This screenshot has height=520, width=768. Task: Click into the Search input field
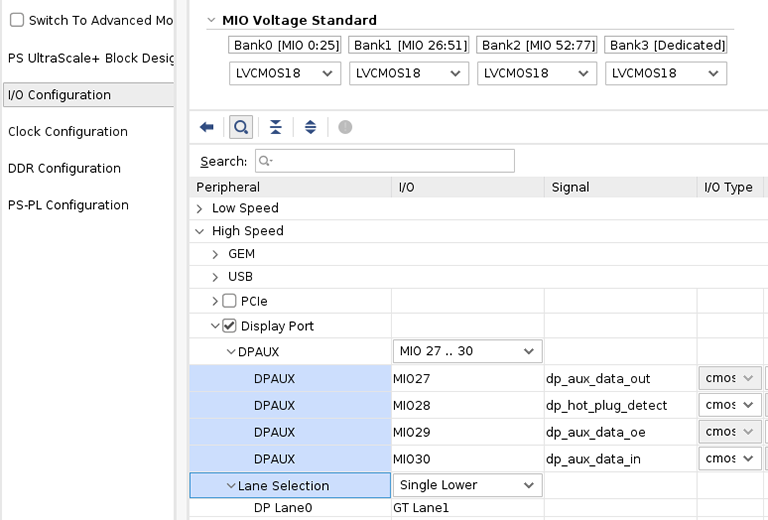click(385, 161)
